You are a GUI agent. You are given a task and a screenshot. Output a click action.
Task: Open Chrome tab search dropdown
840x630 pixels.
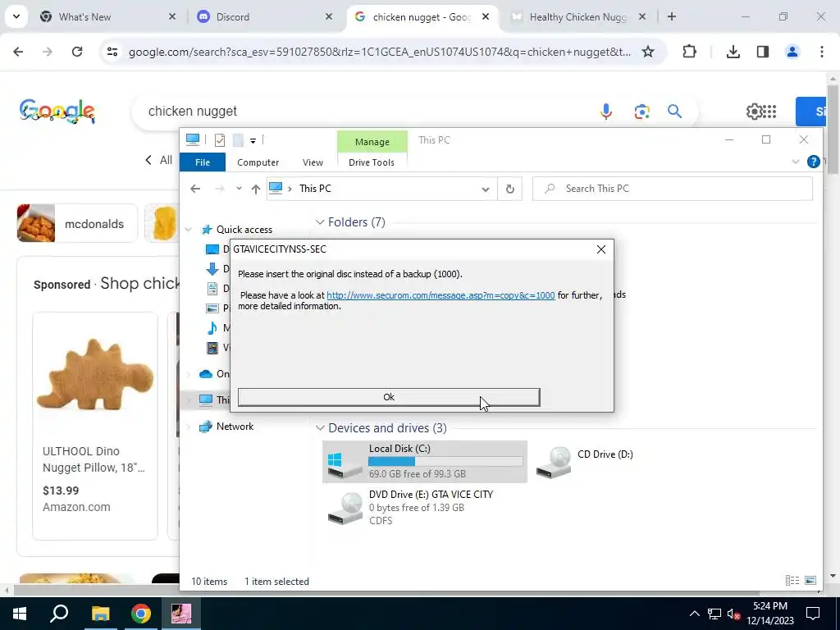(16, 16)
